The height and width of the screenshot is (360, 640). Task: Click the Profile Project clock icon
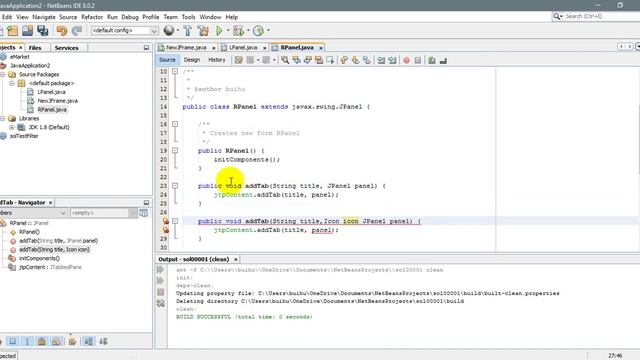[258, 31]
